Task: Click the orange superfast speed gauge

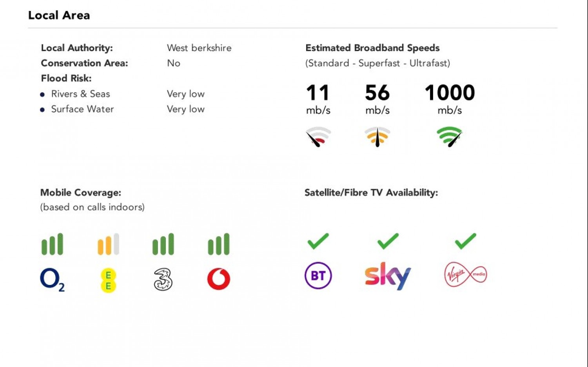Action: tap(377, 137)
